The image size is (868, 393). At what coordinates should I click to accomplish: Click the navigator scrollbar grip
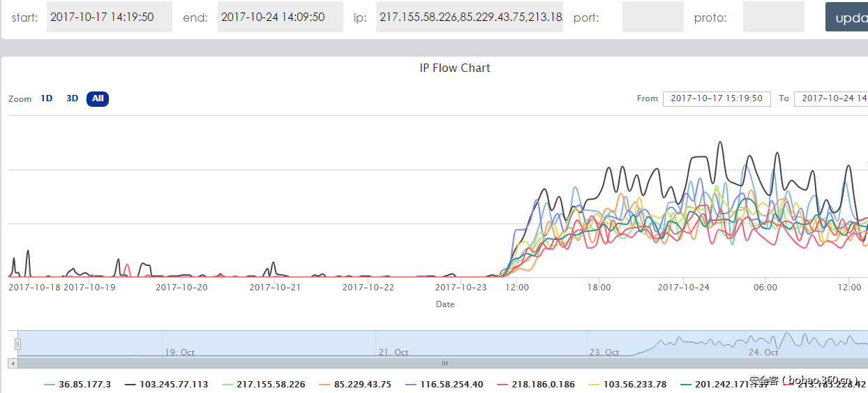click(444, 363)
